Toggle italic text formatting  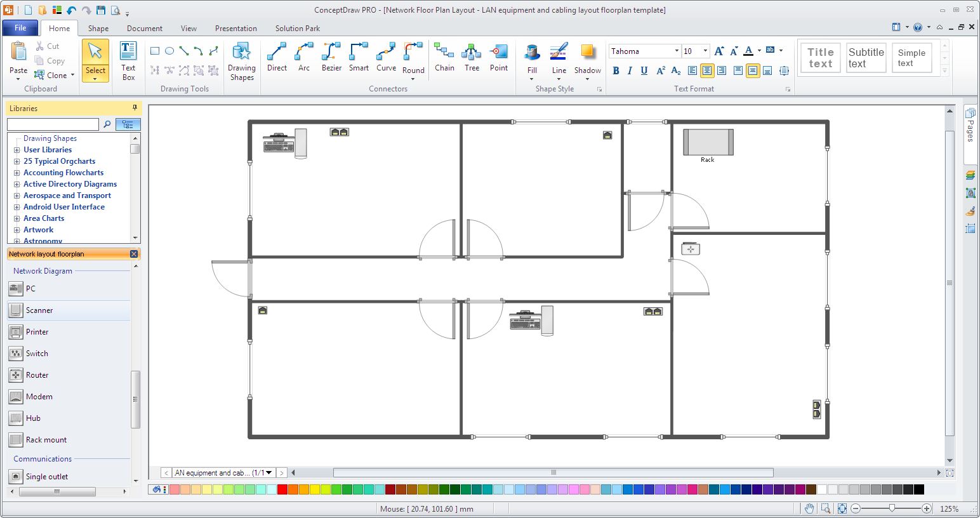pos(630,70)
